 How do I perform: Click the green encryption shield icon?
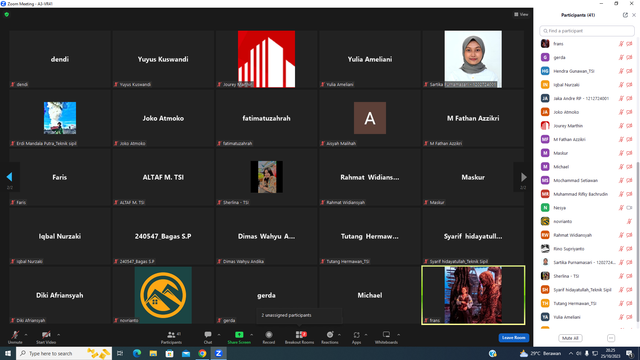click(7, 14)
